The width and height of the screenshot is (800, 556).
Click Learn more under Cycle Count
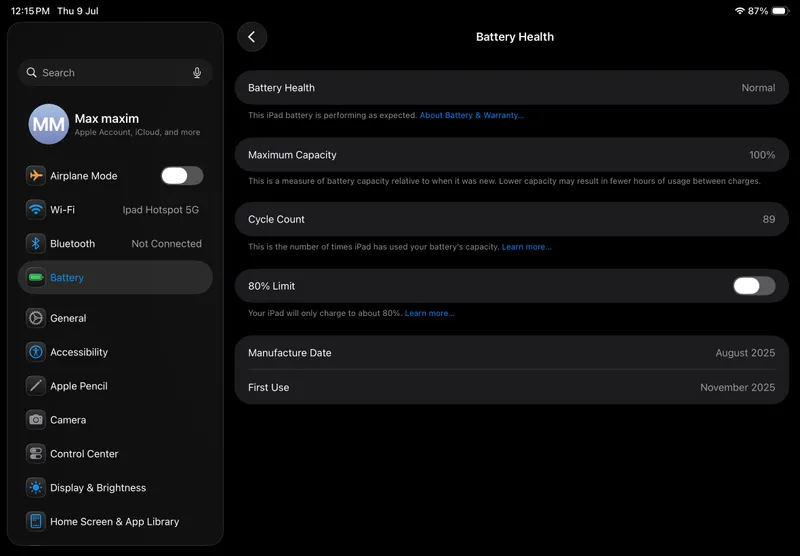pos(527,247)
